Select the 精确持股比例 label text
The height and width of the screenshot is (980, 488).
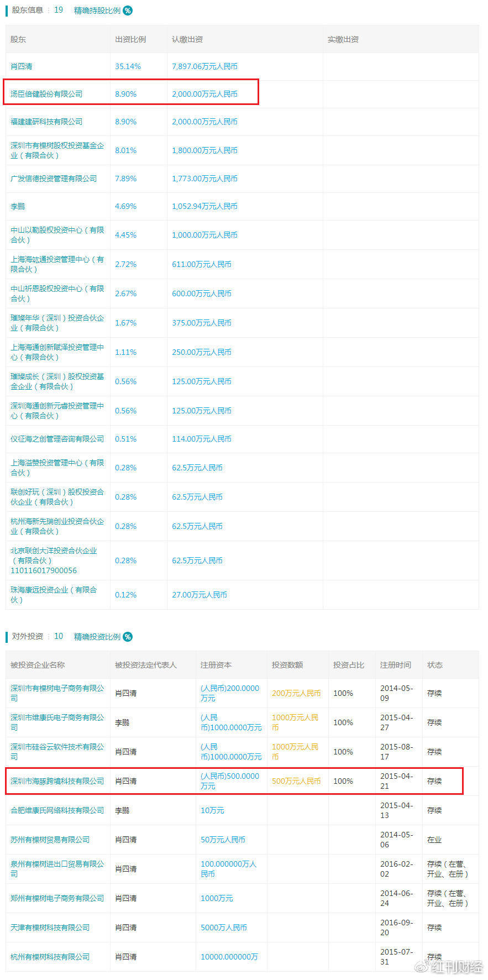[x=97, y=11]
